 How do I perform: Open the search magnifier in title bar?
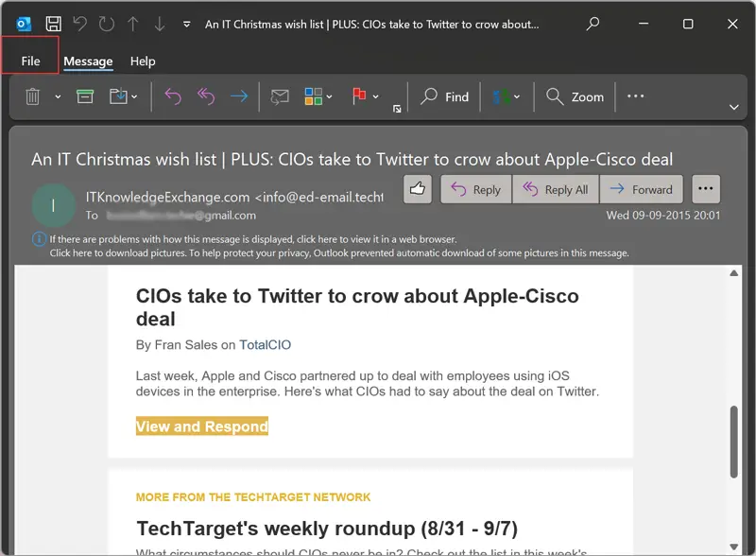click(x=593, y=24)
